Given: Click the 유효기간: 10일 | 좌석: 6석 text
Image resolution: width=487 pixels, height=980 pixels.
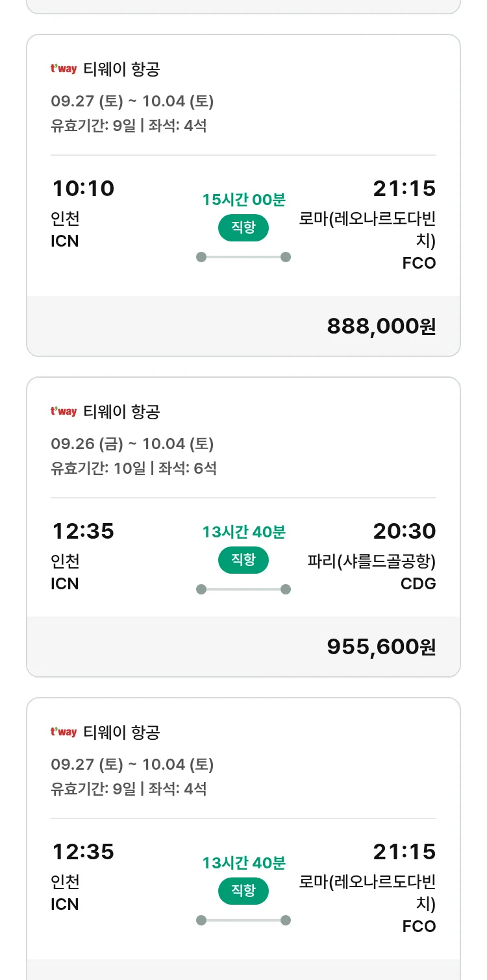Looking at the screenshot, I should pyautogui.click(x=134, y=468).
